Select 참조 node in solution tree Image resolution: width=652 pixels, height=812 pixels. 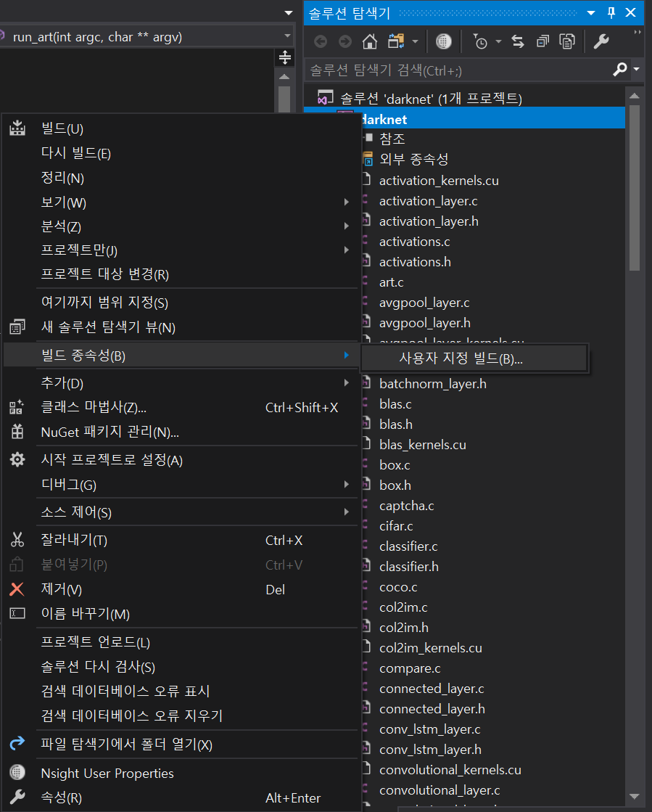pos(392,139)
